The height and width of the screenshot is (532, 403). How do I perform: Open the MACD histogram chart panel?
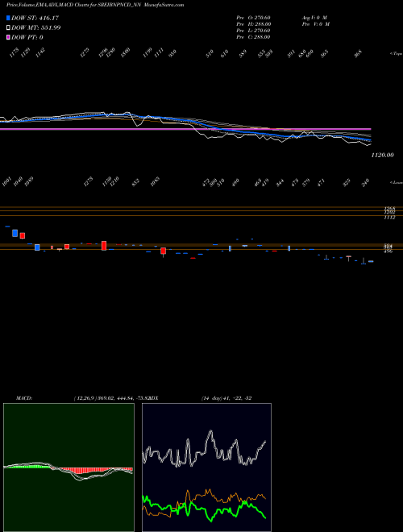[69, 468]
